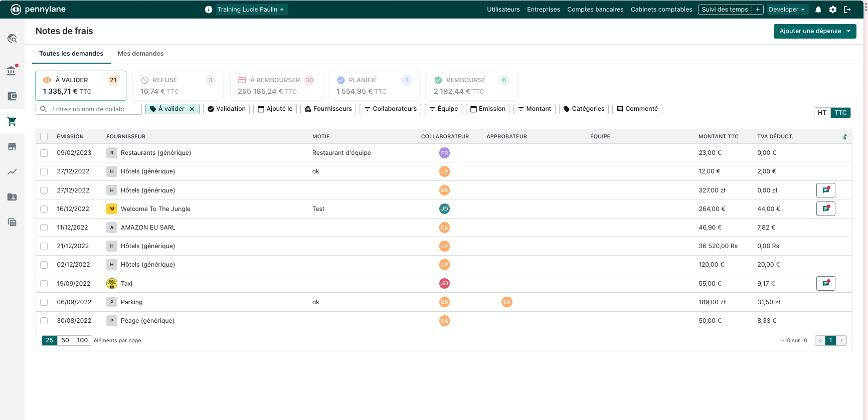This screenshot has width=868, height=420.
Task: Click the plus icon next to Suivi des temps
Action: (x=758, y=10)
